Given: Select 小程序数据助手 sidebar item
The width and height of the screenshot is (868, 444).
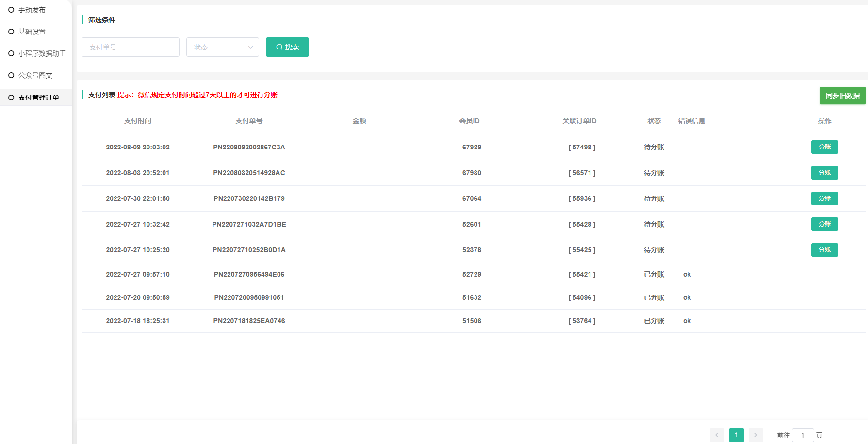Looking at the screenshot, I should [42, 53].
